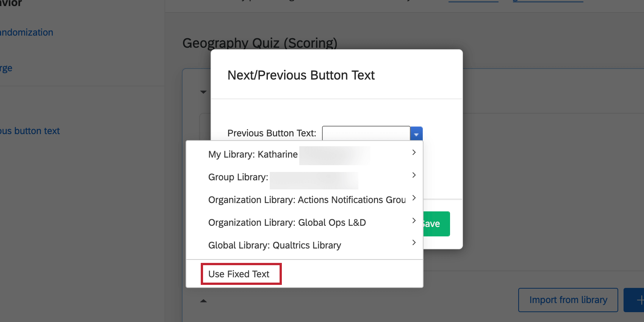Click the chevron arrow beside Group Library

(x=414, y=175)
